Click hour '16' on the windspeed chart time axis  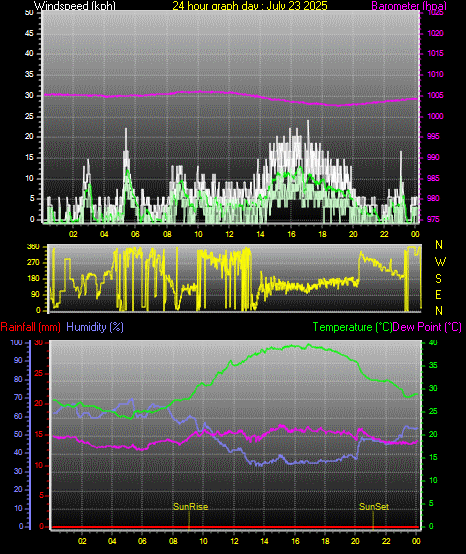(x=291, y=234)
